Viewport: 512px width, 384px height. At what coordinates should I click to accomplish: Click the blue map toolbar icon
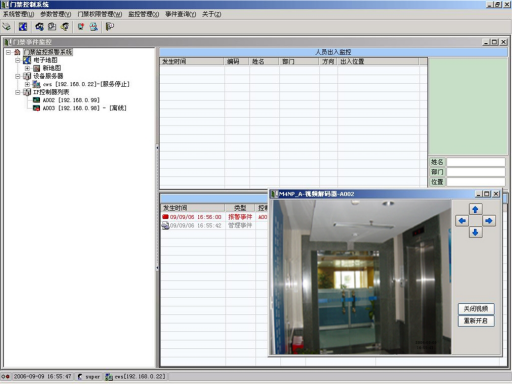pyautogui.click(x=23, y=27)
